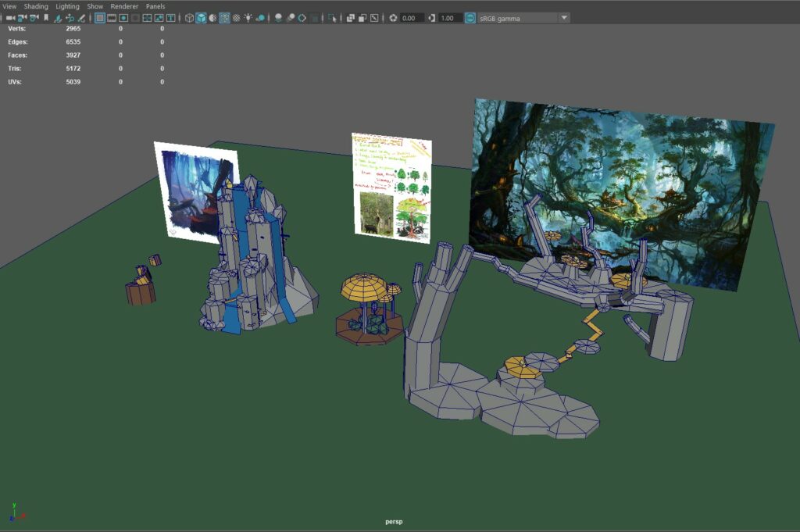
Task: Click the X-Ray Joints icon
Action: [x=374, y=18]
